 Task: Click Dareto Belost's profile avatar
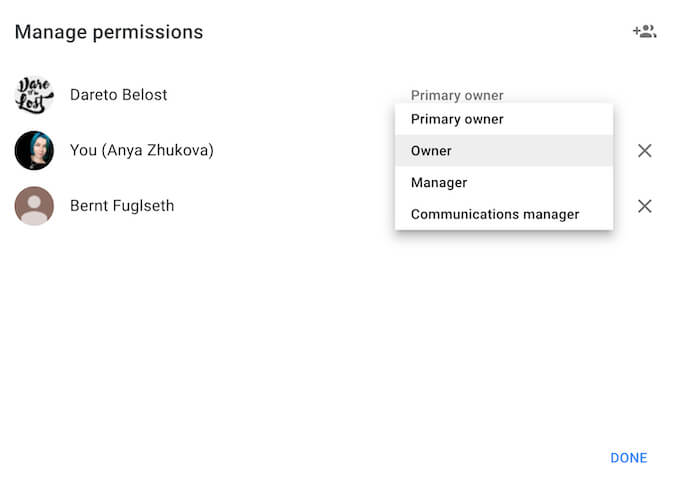point(34,95)
